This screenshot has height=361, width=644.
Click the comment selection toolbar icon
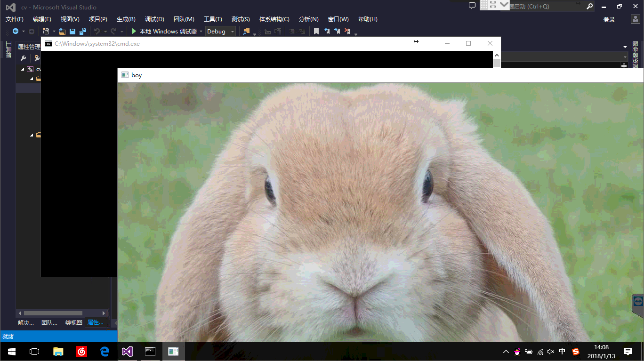click(x=291, y=31)
